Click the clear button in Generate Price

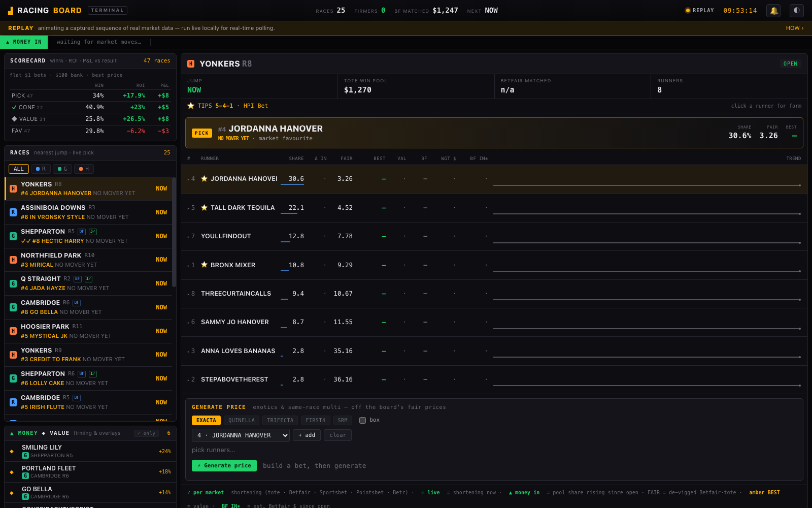337,435
